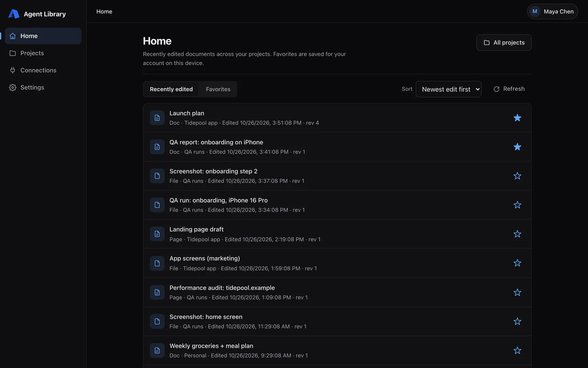This screenshot has width=588, height=368.
Task: Star the Screenshot: onboarding step 2 file
Action: [x=517, y=176]
